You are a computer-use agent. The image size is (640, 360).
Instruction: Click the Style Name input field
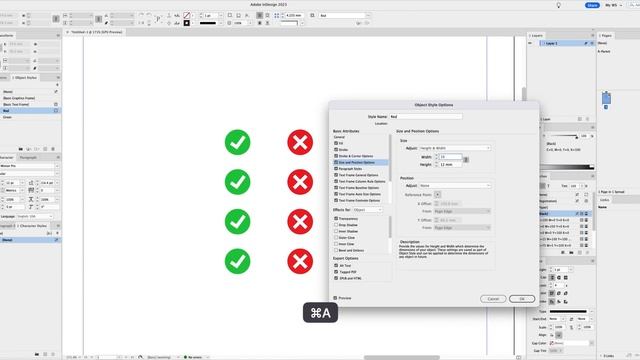coord(426,117)
